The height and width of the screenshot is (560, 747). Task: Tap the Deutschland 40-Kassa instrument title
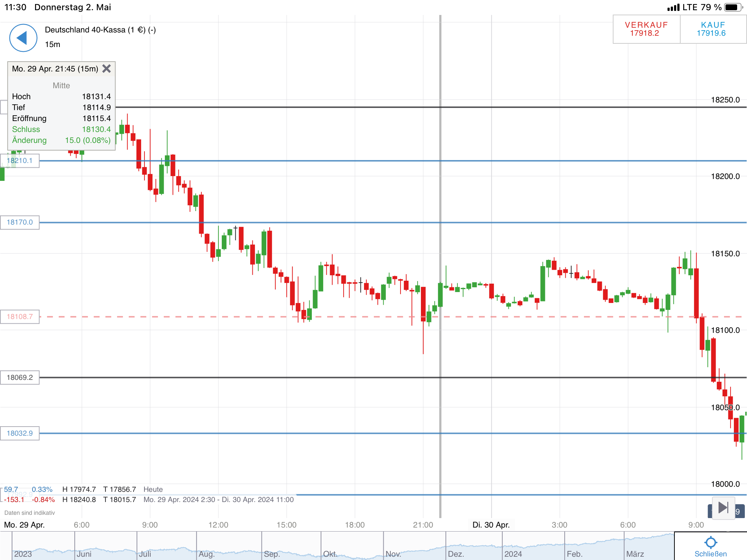(x=100, y=30)
